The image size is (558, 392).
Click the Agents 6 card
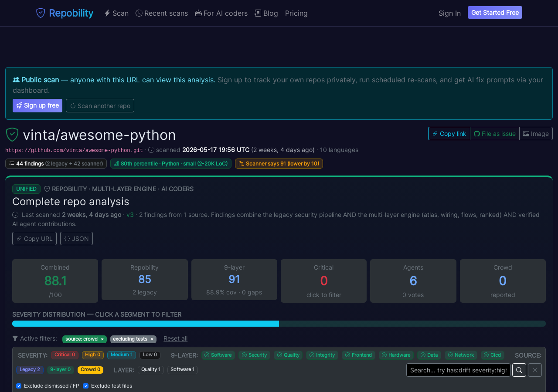pyautogui.click(x=413, y=281)
